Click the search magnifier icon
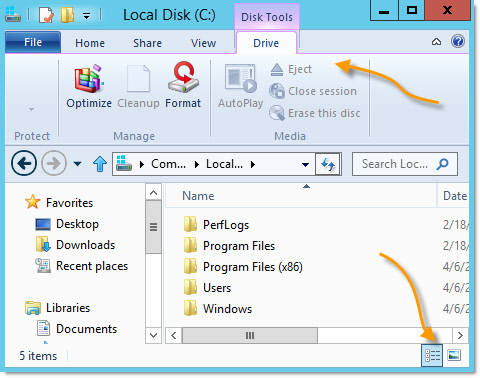This screenshot has width=480, height=378. pyautogui.click(x=443, y=164)
